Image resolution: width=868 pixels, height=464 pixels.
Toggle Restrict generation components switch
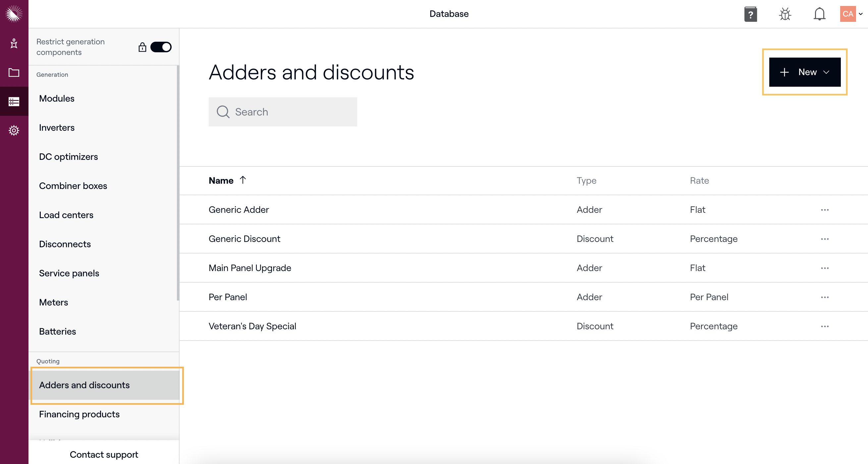161,47
